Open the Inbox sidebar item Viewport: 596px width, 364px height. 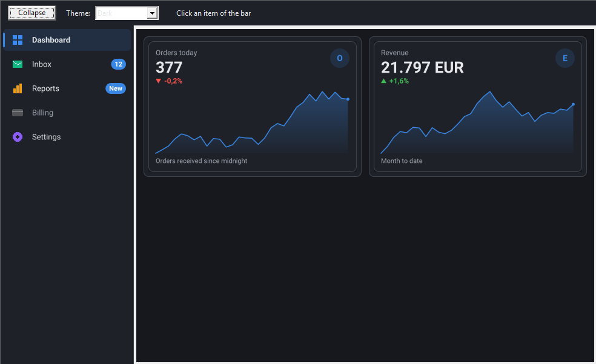pyautogui.click(x=67, y=64)
